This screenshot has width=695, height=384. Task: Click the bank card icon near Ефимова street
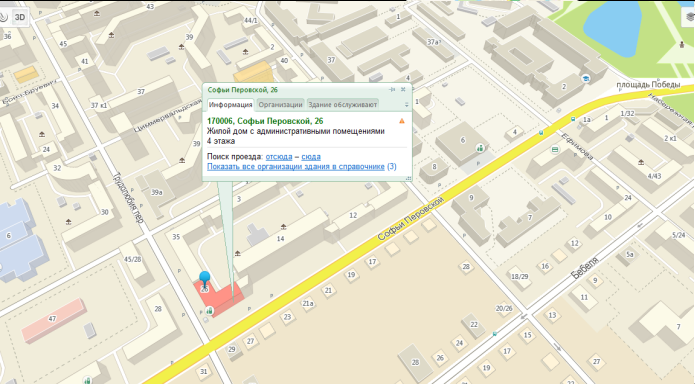coord(554,150)
